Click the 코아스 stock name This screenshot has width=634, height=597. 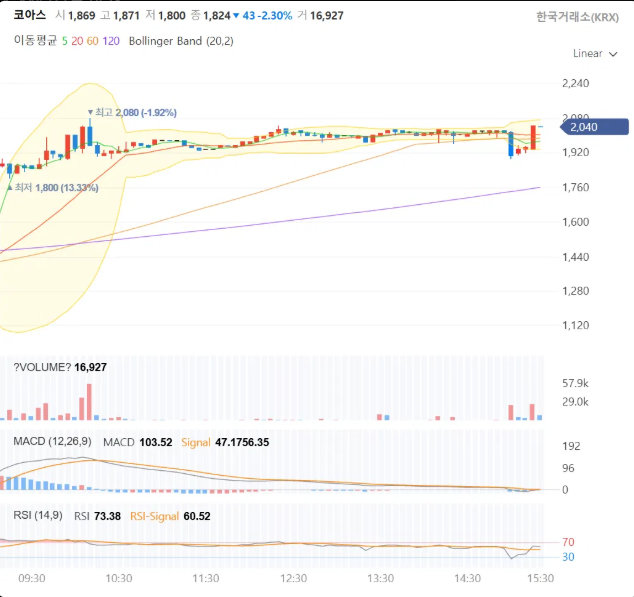30,15
